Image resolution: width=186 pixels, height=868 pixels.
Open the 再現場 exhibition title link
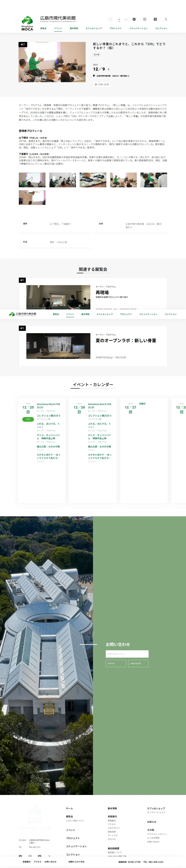[102, 293]
